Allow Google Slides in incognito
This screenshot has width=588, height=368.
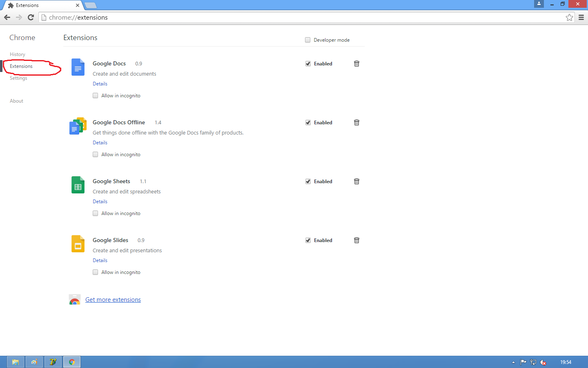click(x=95, y=272)
